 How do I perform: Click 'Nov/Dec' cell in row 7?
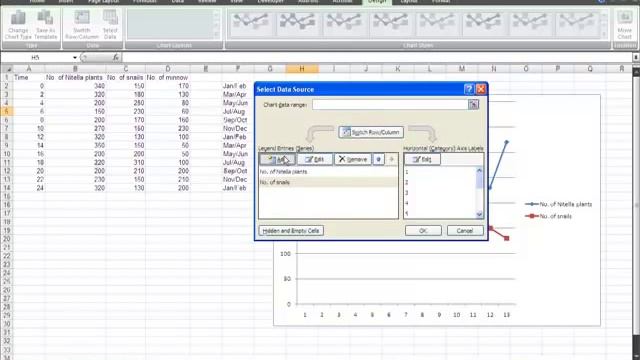[x=238, y=128]
